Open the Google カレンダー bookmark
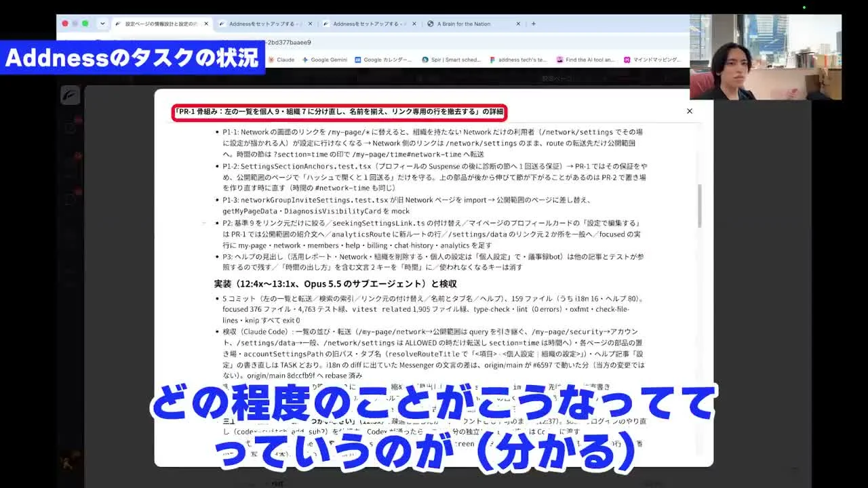 point(383,60)
